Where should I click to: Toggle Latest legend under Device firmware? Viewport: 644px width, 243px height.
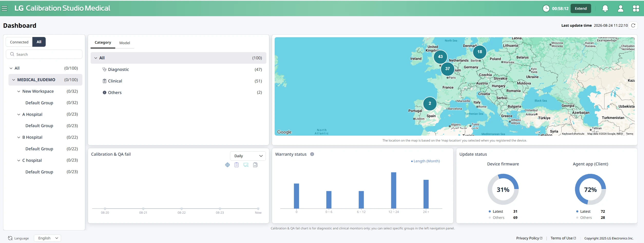496,211
